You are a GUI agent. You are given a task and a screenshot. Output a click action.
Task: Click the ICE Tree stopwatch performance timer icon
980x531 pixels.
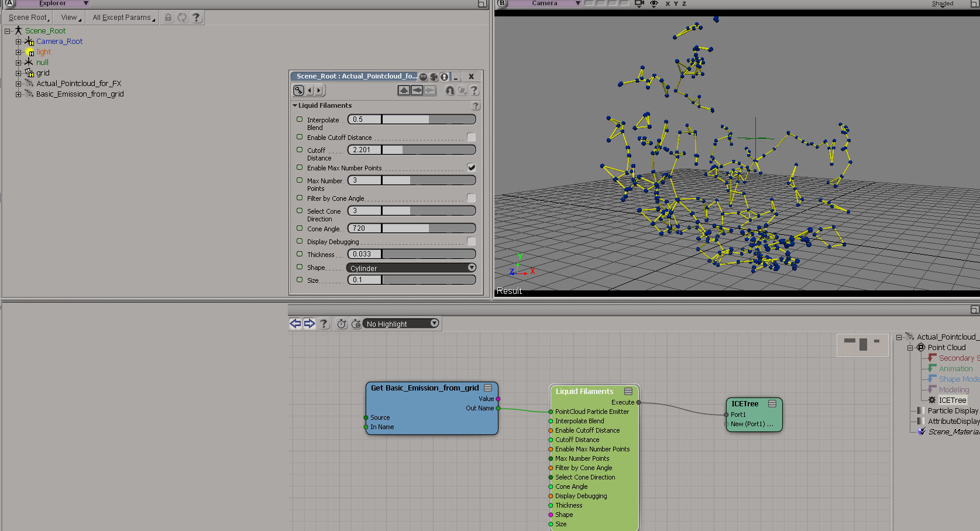pyautogui.click(x=342, y=324)
